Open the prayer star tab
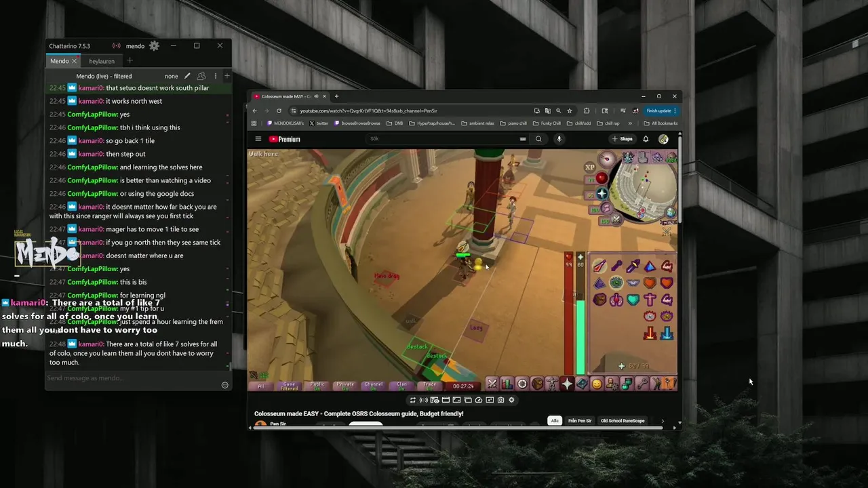The height and width of the screenshot is (488, 868). (x=567, y=384)
